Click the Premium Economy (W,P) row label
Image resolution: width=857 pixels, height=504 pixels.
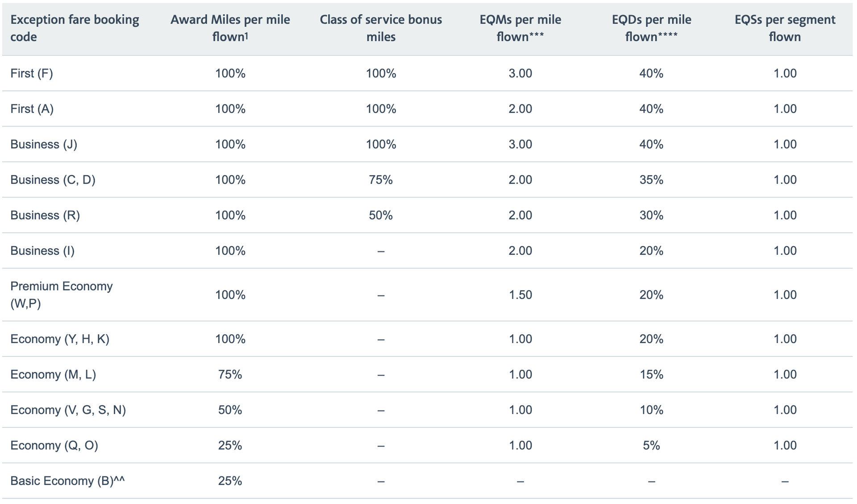coord(62,295)
